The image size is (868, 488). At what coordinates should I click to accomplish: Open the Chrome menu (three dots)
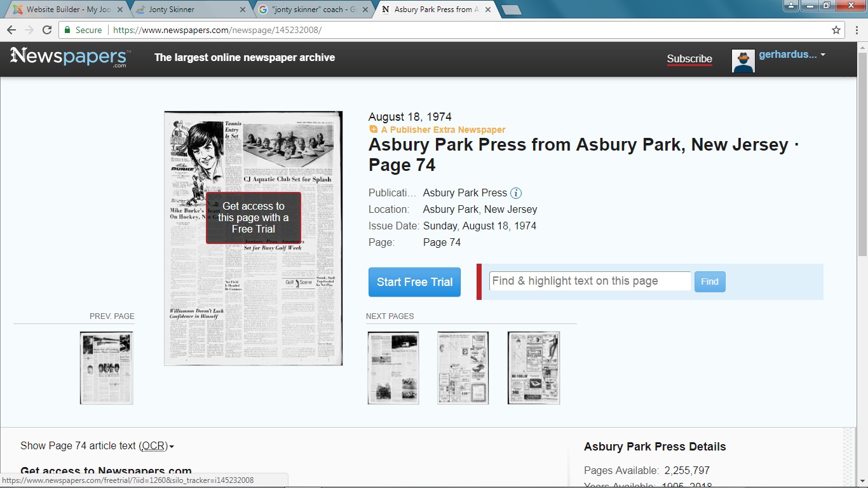coord(857,30)
